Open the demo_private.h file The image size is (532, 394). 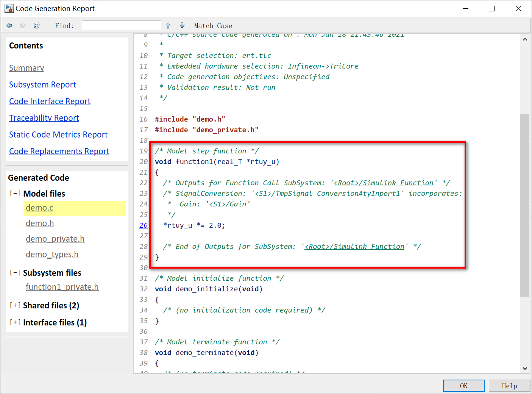(x=55, y=239)
